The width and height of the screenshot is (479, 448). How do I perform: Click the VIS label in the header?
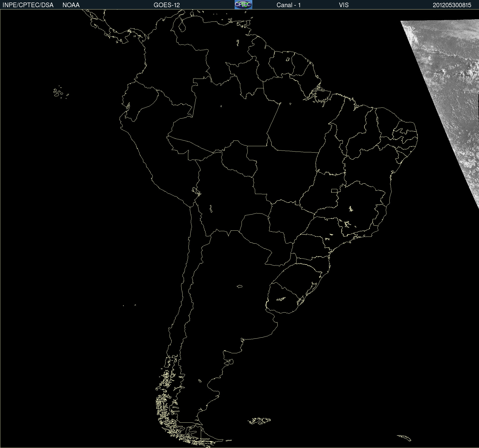click(x=344, y=5)
